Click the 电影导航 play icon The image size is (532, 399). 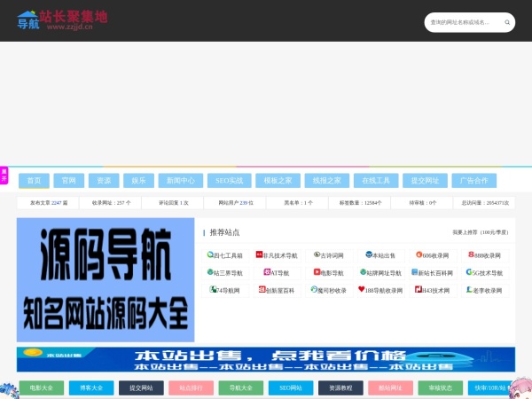317,272
